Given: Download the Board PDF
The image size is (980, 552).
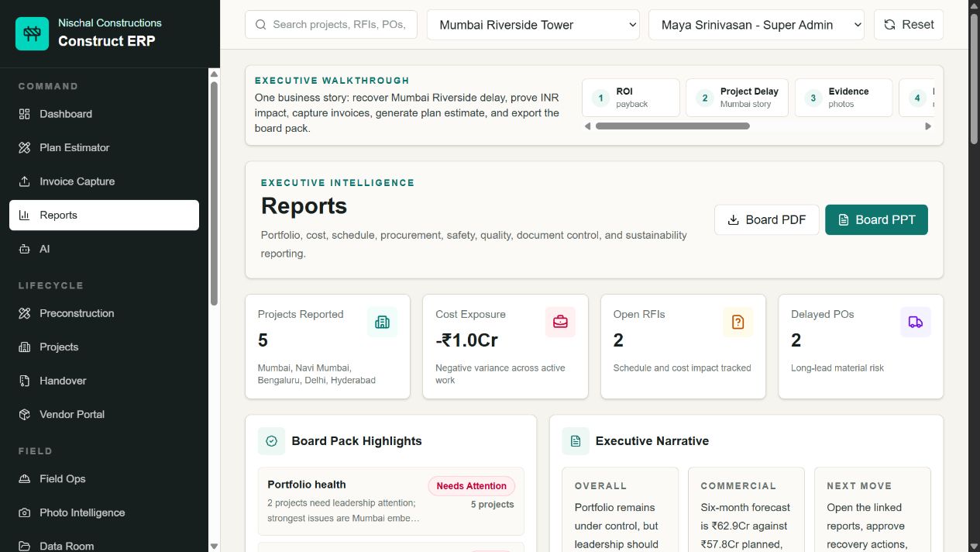Looking at the screenshot, I should [x=766, y=220].
